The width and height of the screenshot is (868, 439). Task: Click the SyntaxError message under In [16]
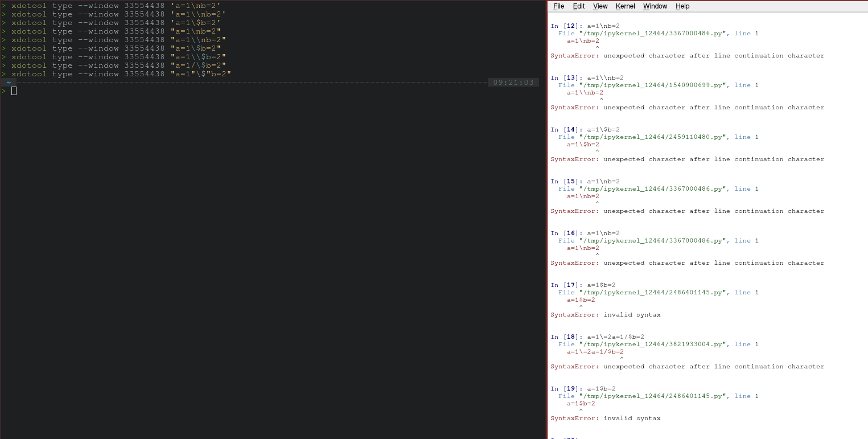click(x=687, y=263)
